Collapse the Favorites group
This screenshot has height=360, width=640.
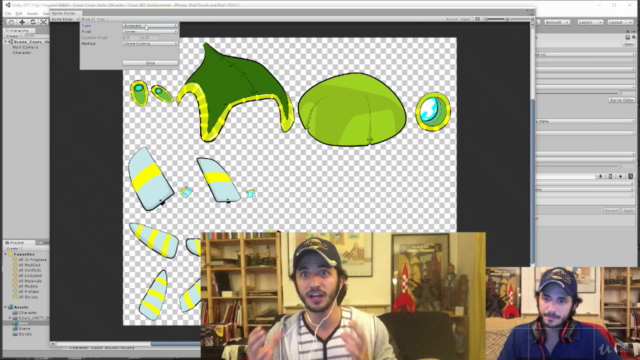6,254
